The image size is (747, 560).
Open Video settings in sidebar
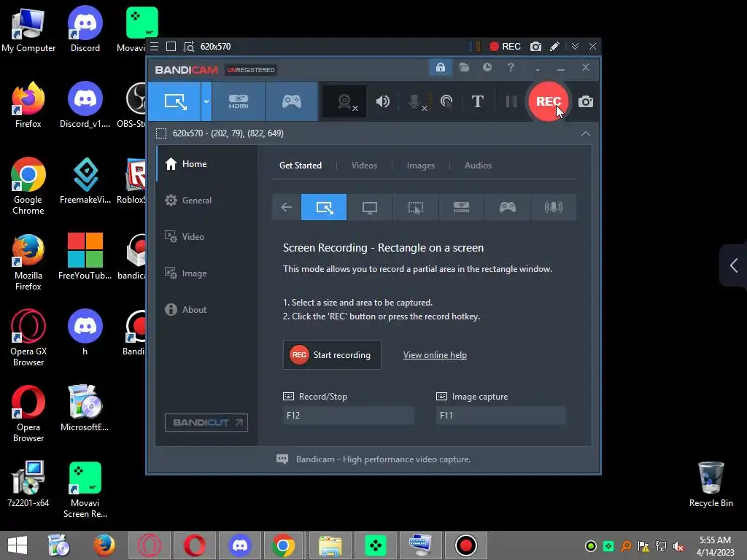point(206,237)
